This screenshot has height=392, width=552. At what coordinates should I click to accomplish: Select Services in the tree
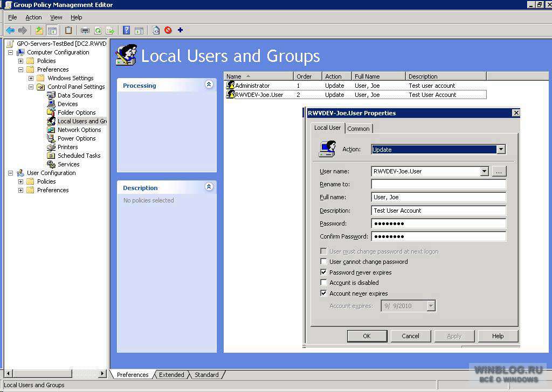[68, 164]
